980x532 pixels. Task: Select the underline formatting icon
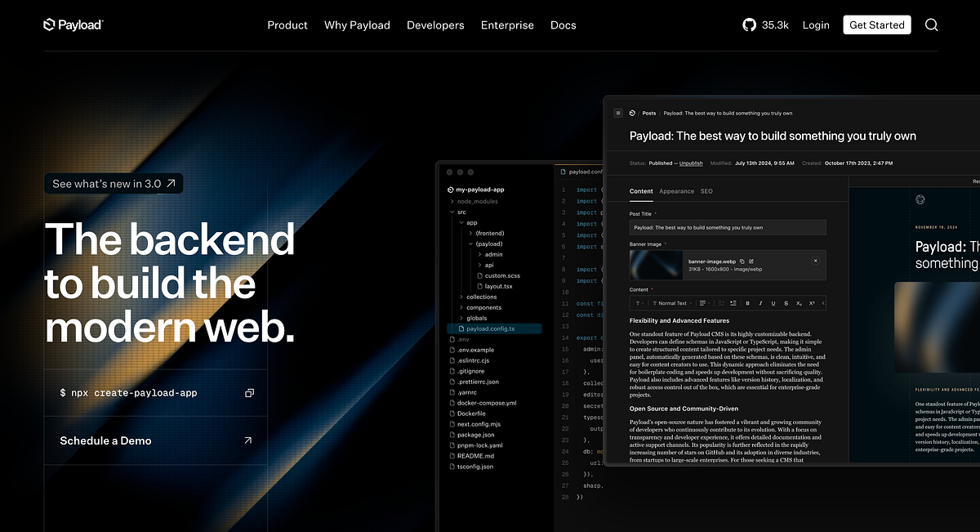[773, 303]
